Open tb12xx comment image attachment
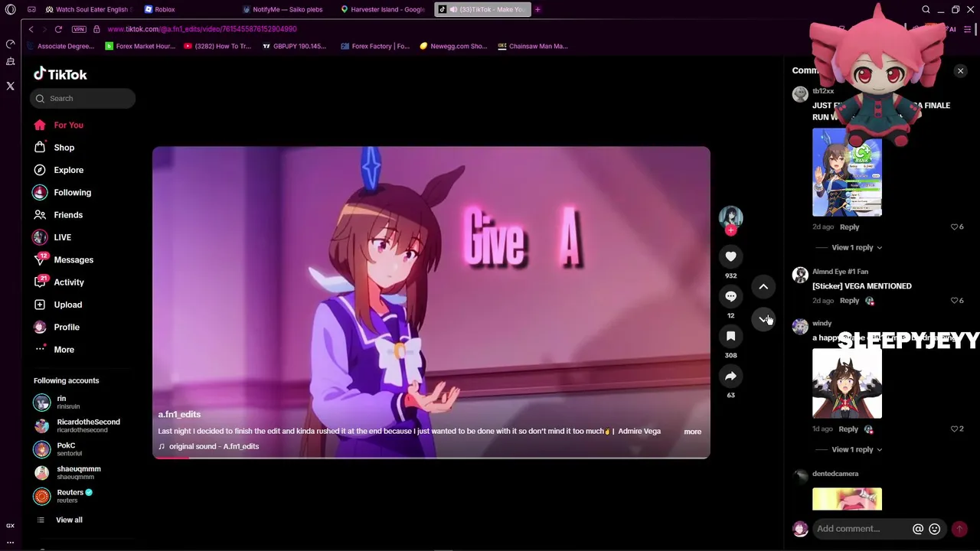980x551 pixels. [847, 173]
